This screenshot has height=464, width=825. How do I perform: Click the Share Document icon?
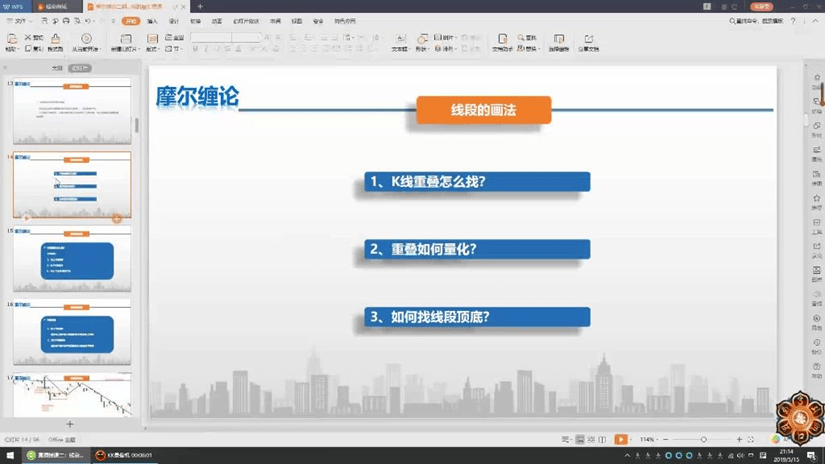[588, 40]
